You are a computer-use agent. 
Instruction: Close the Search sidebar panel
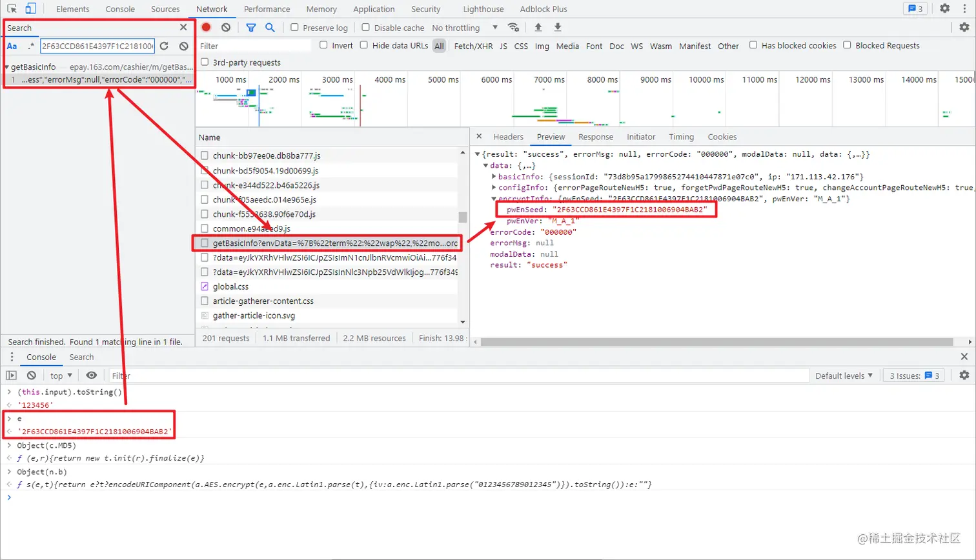tap(183, 27)
